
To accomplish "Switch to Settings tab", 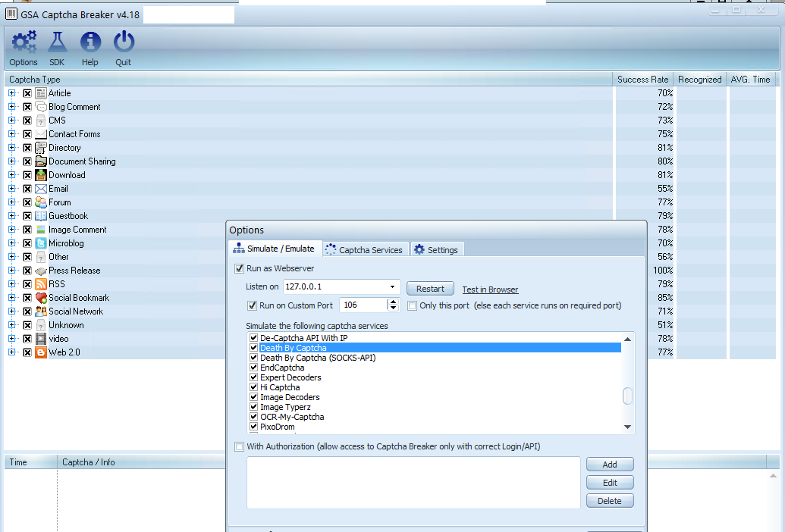I will coord(437,249).
